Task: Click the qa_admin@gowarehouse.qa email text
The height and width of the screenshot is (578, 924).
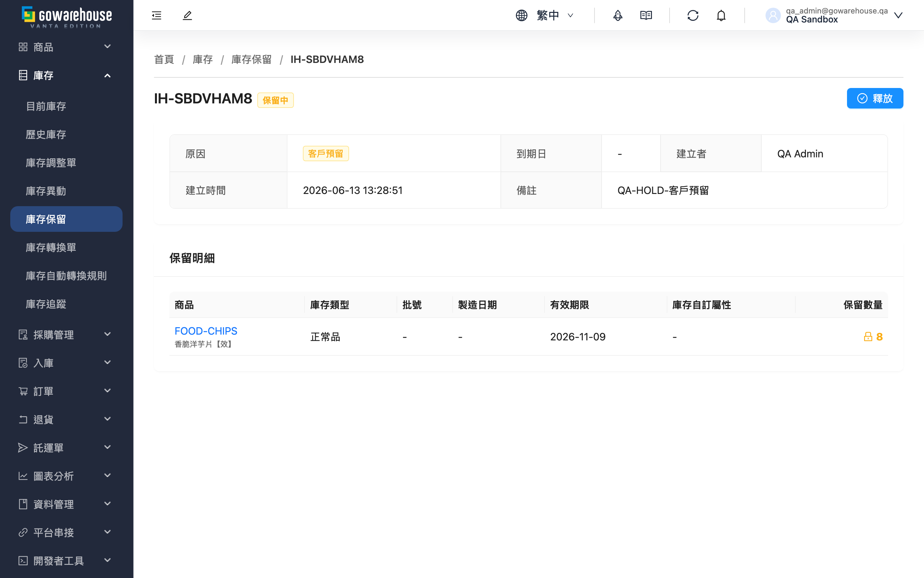Action: pyautogui.click(x=836, y=11)
